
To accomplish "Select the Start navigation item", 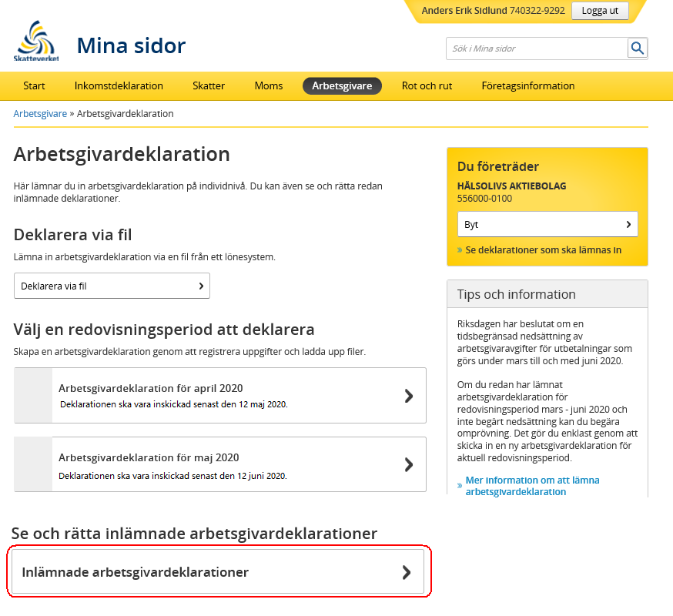I will click(x=34, y=85).
